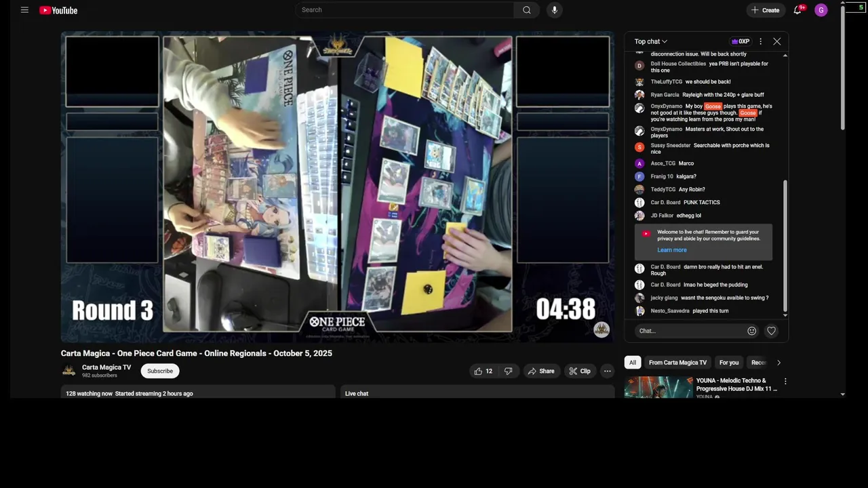
Task: Click Goose mention in OnyxDynamo message
Action: (713, 106)
